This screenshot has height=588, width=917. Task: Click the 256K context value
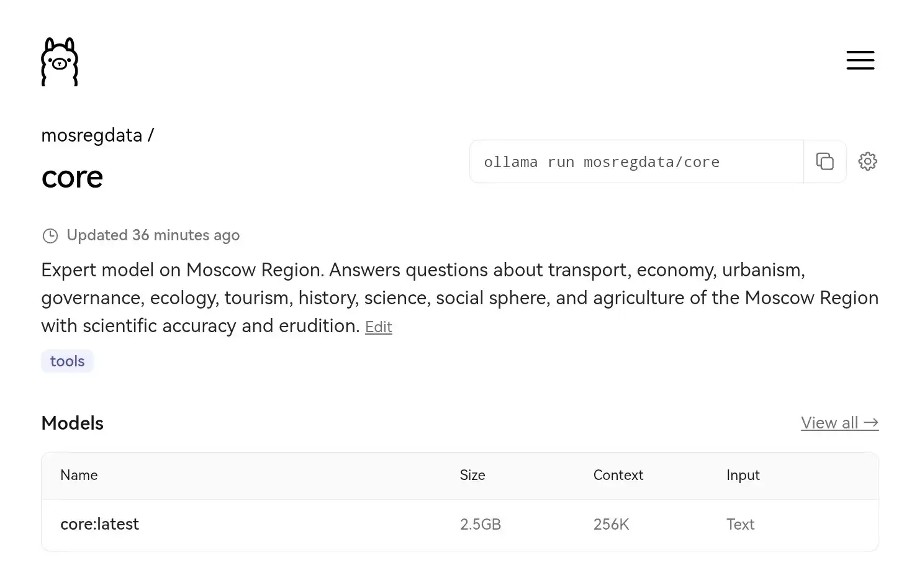[x=611, y=524]
